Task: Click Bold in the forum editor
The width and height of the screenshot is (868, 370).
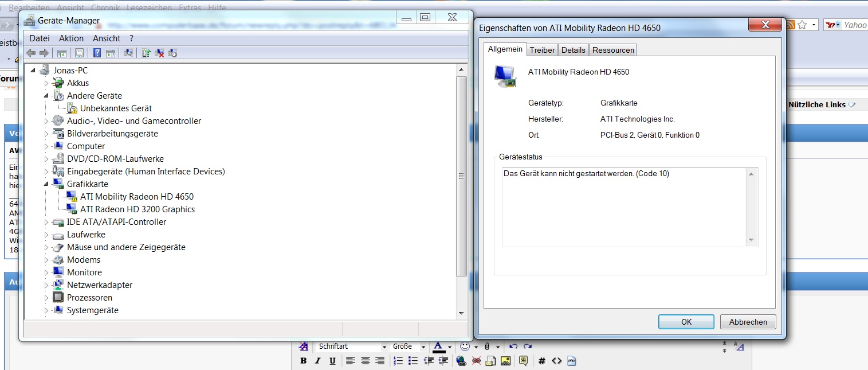Action: [303, 361]
